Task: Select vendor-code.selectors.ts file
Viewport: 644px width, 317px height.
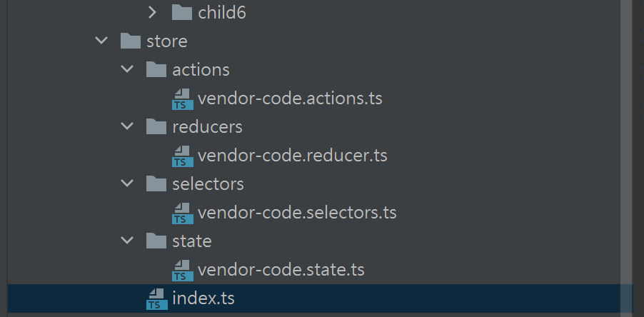Action: point(296,213)
